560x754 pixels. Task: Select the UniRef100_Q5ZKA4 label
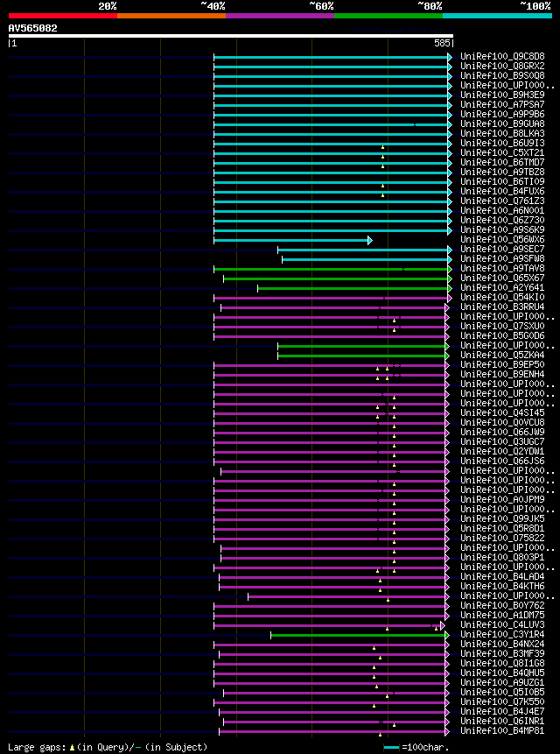pos(502,355)
